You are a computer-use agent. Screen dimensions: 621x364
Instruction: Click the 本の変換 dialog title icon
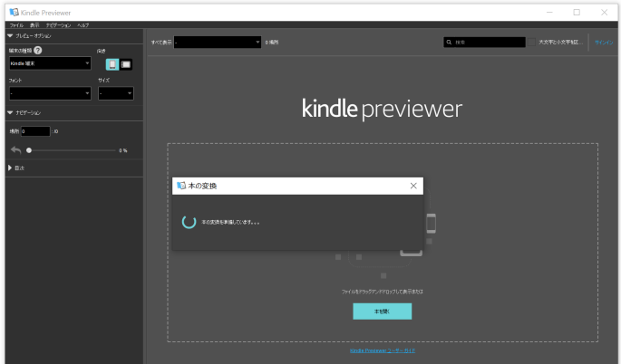click(x=181, y=186)
